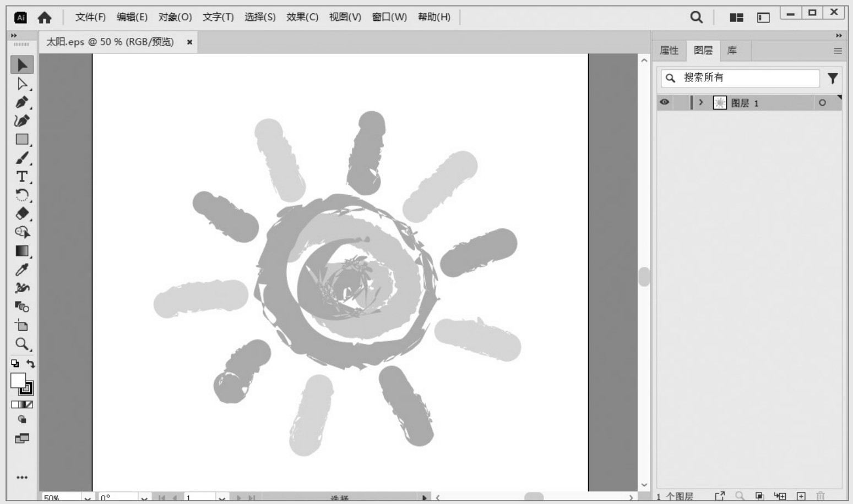853x504 pixels.
Task: Select the Zoom tool in toolbar
Action: (x=21, y=344)
